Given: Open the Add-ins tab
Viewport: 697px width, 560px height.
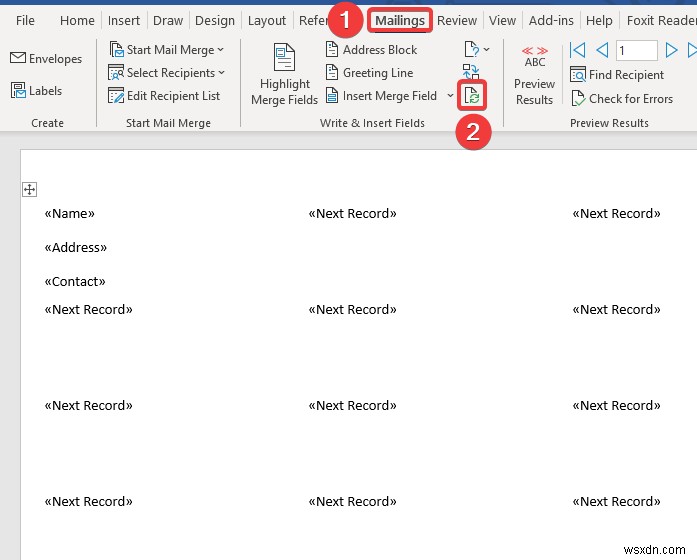Looking at the screenshot, I should [551, 20].
